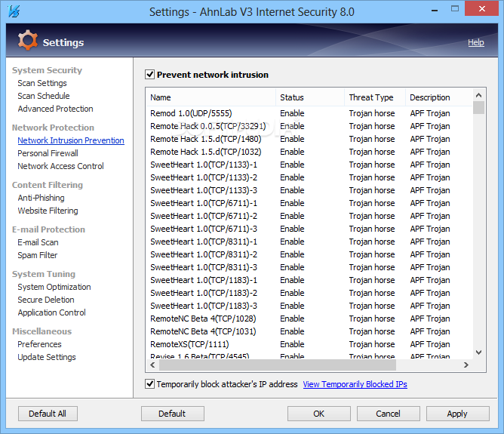504x434 pixels.
Task: Click the list's scroll down arrow
Action: 478,352
